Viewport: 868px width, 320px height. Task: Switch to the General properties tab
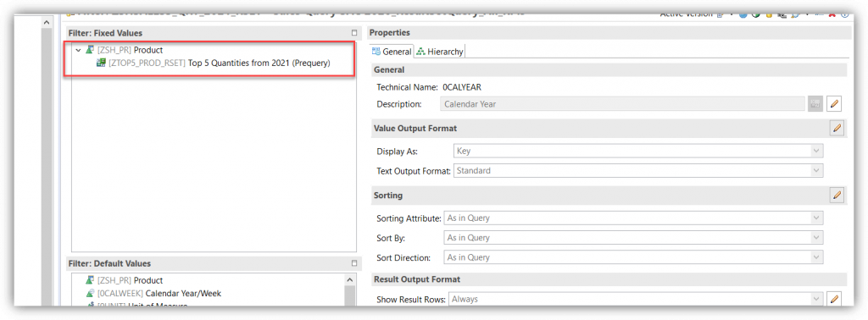(392, 52)
